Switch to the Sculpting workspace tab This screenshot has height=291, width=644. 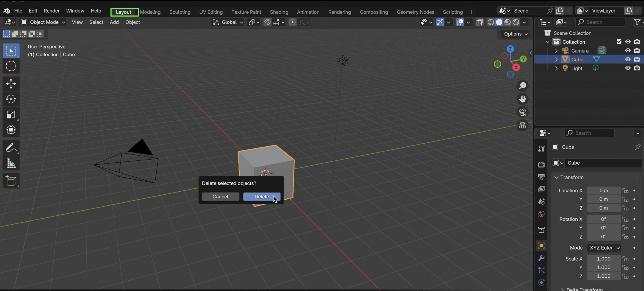pos(180,12)
